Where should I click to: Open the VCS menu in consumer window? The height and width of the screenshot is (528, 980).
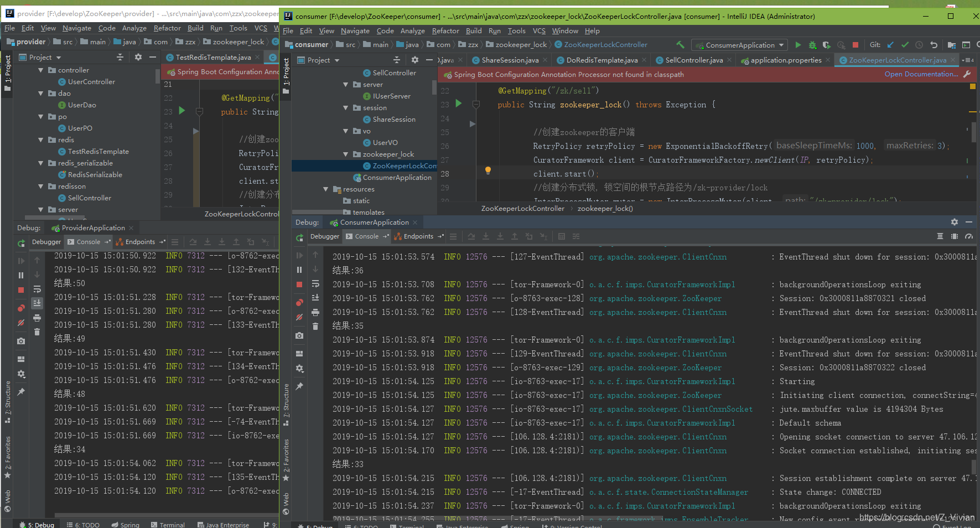pyautogui.click(x=539, y=31)
